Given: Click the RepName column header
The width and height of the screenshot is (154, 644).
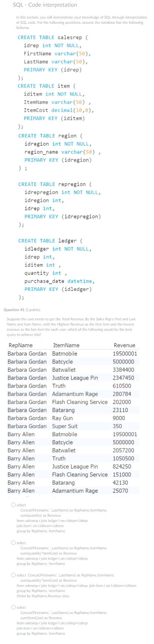Looking at the screenshot, I should [20, 345].
